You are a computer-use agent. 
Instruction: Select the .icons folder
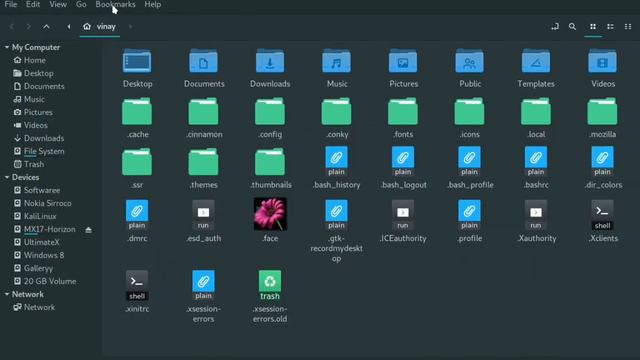tap(469, 111)
